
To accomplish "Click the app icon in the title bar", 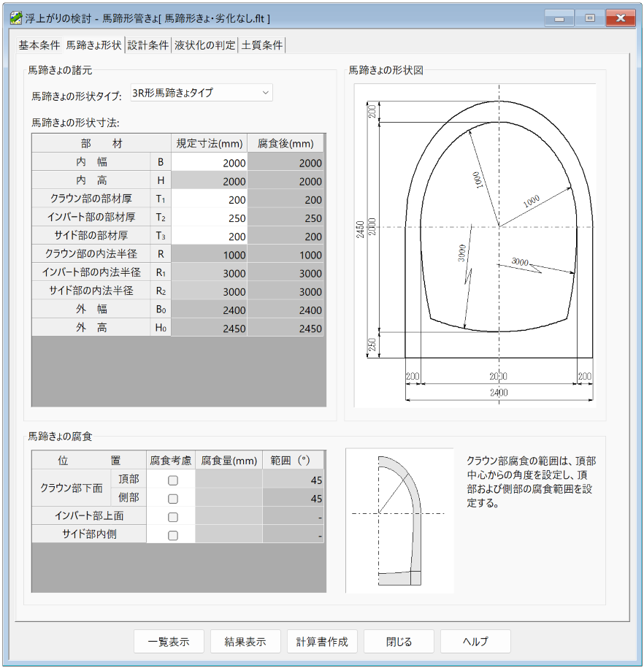I will coord(16,18).
